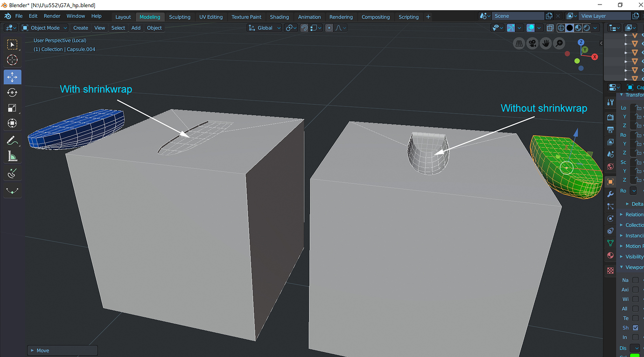Click the pan view hand icon
644x357 pixels.
point(546,43)
